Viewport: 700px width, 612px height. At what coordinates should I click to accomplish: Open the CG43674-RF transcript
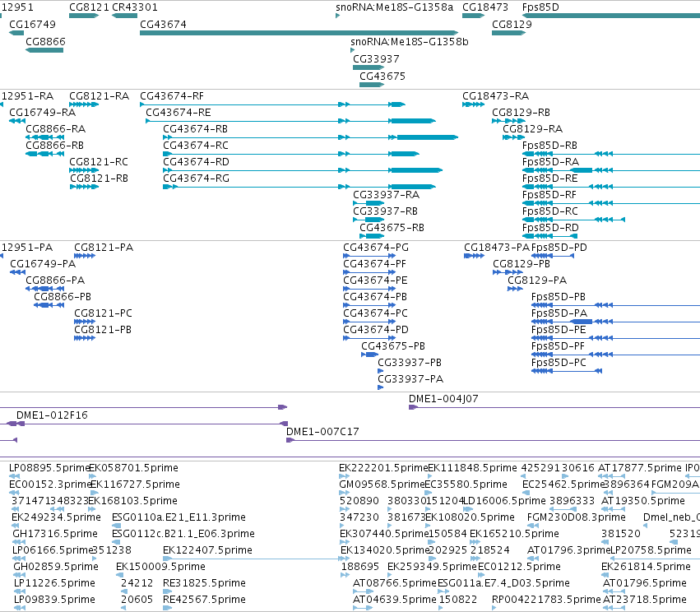tap(272, 104)
